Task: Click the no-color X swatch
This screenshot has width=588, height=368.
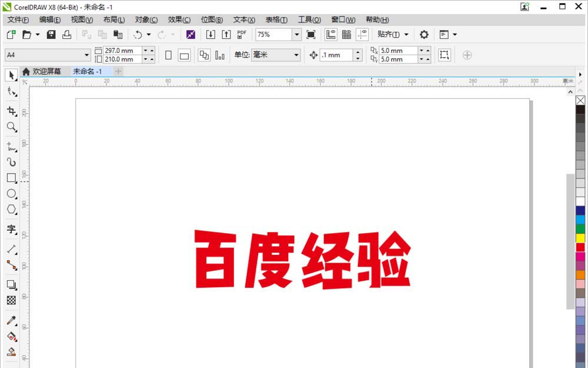Action: tap(580, 100)
